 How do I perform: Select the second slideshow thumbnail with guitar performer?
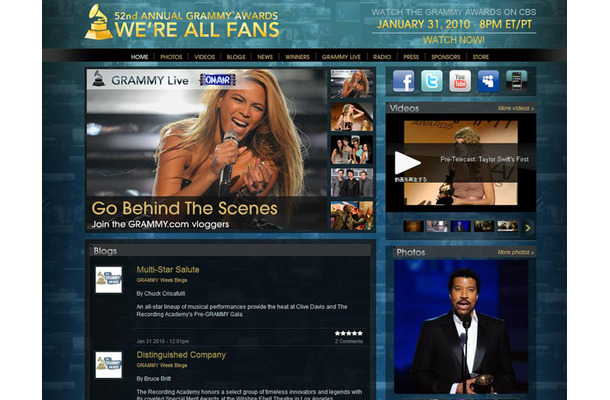coord(352,117)
